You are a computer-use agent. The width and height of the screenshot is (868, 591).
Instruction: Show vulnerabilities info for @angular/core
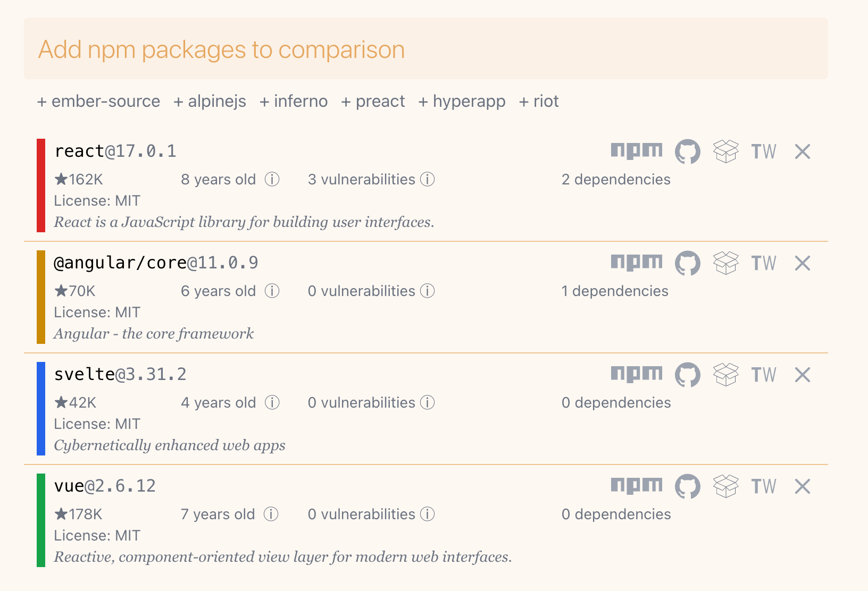[x=428, y=291]
